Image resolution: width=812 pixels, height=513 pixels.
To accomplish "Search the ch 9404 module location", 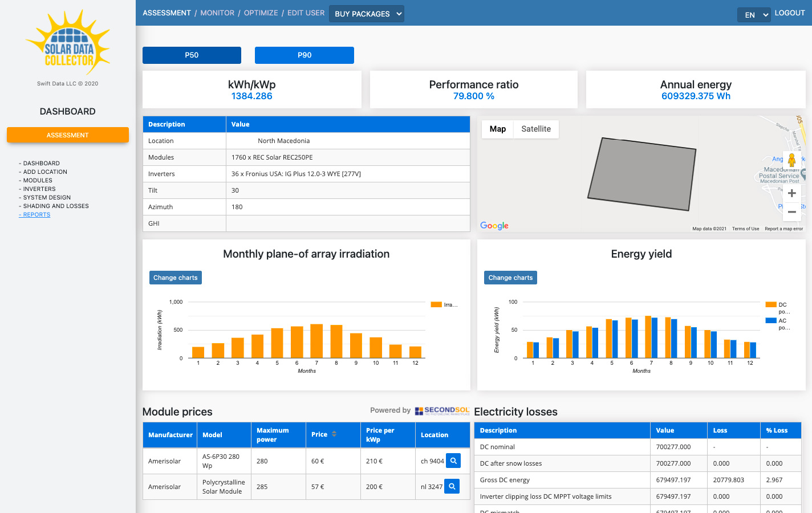I will (453, 461).
